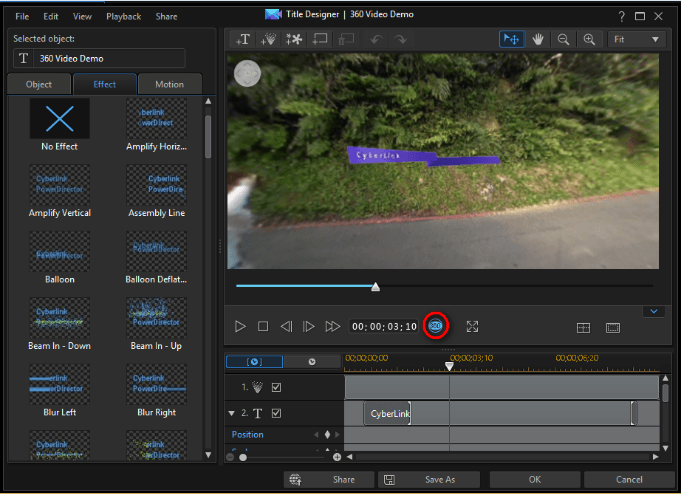Switch to the Object tab
The image size is (681, 494).
click(x=39, y=84)
